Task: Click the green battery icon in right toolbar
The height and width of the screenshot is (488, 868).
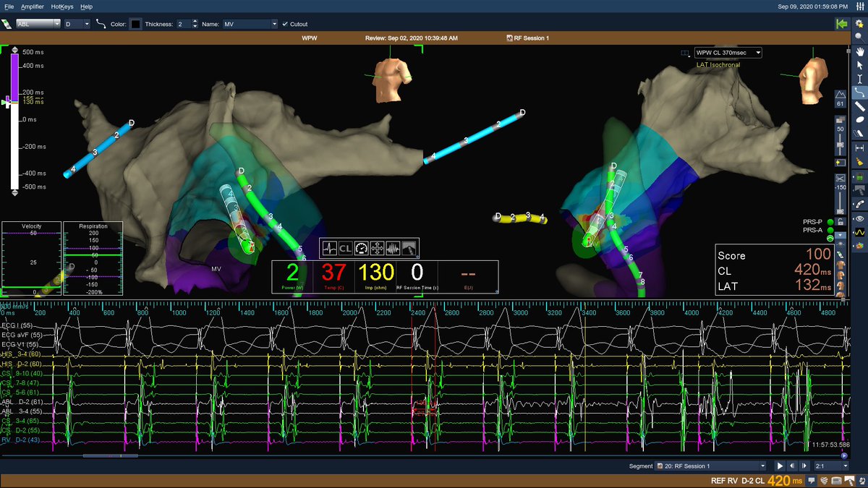Action: (x=859, y=177)
